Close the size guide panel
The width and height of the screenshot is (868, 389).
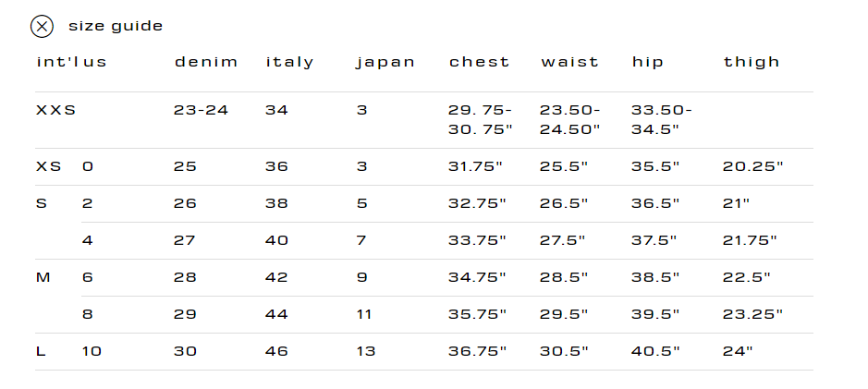tap(42, 27)
